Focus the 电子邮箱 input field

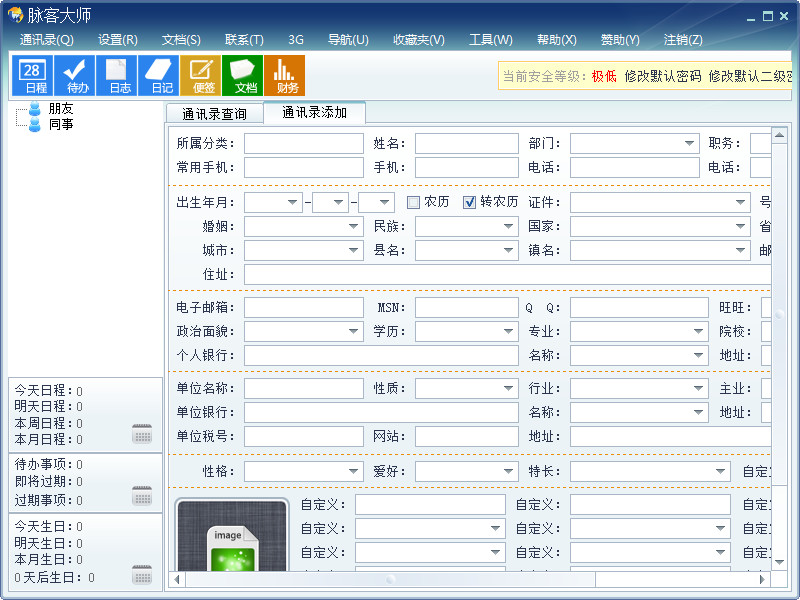pos(304,308)
